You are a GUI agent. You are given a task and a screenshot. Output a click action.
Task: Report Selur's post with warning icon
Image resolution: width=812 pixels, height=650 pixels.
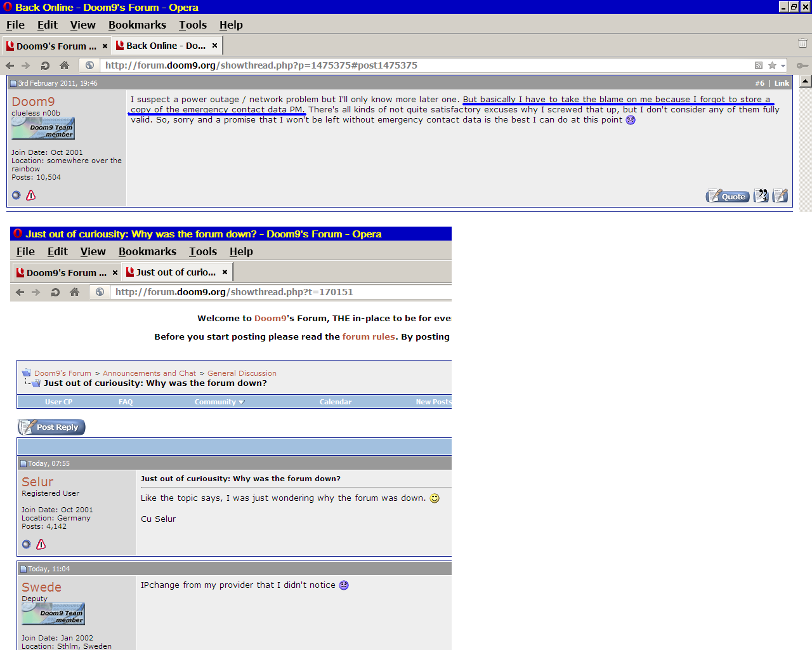[41, 544]
